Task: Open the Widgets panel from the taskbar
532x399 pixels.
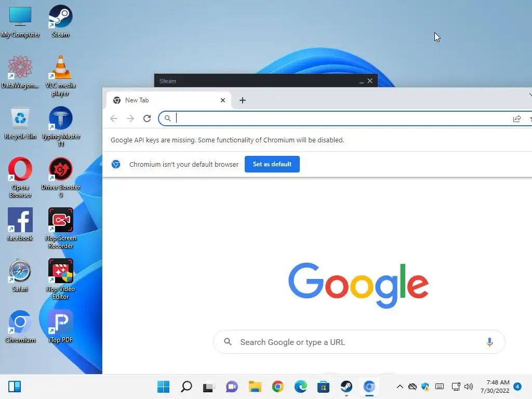Action: 14,387
